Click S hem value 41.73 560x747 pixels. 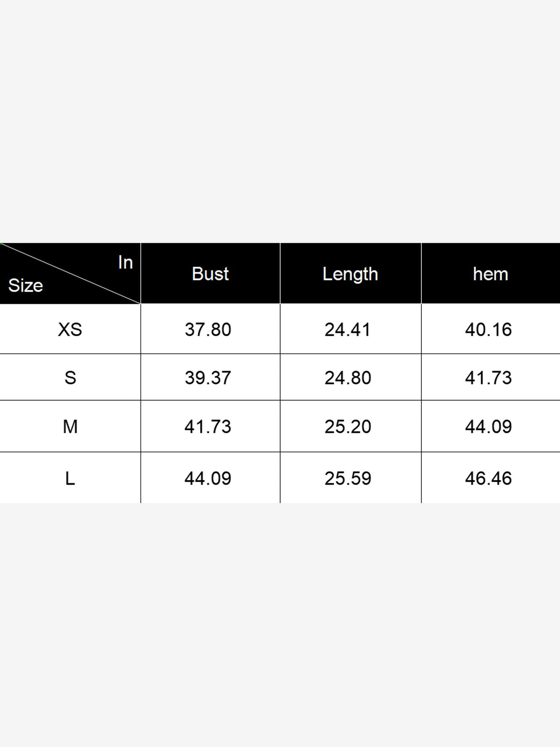pos(489,378)
